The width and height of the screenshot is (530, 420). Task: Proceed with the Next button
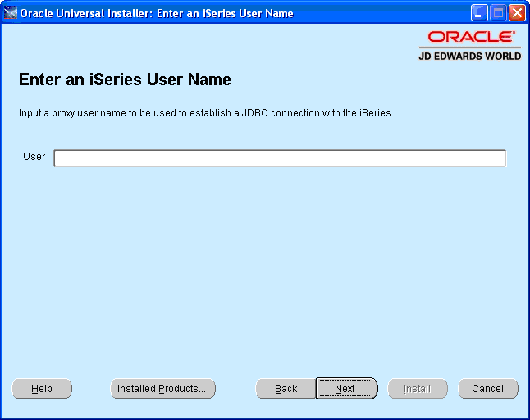click(346, 389)
